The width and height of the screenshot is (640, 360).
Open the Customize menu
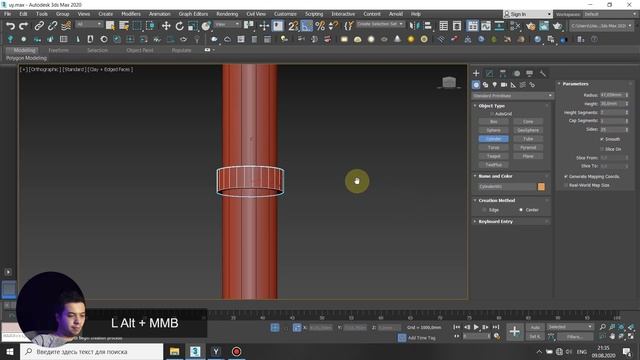click(x=285, y=14)
